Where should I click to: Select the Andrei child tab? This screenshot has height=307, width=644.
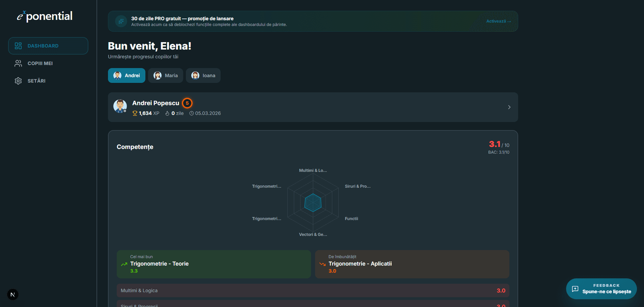pyautogui.click(x=127, y=75)
